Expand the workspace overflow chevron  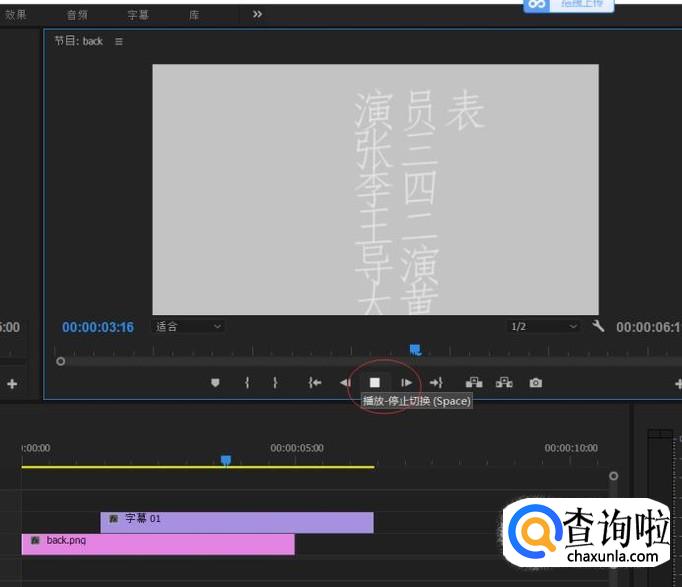[257, 14]
